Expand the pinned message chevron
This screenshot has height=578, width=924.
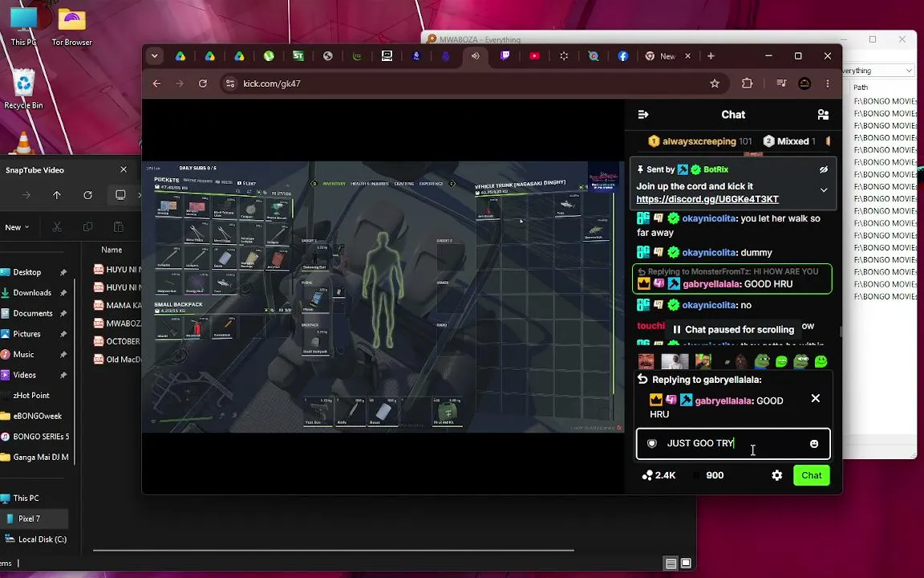coord(823,190)
